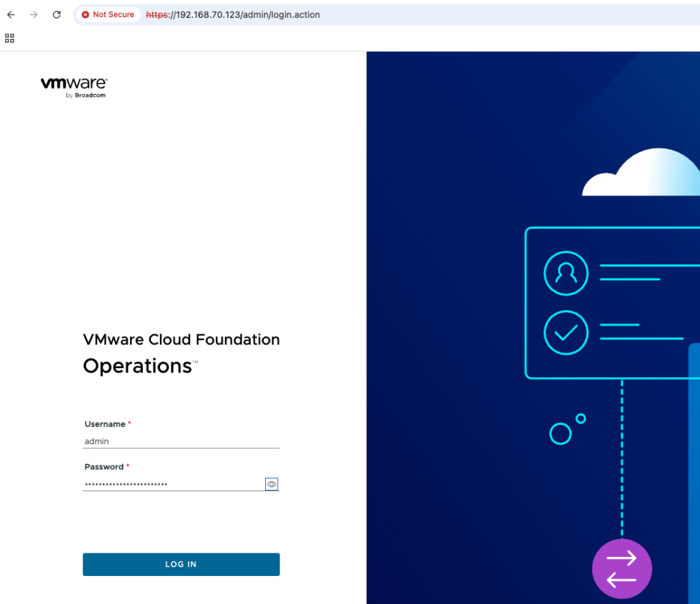Click the Password field label
Image resolution: width=700 pixels, height=604 pixels.
[104, 467]
